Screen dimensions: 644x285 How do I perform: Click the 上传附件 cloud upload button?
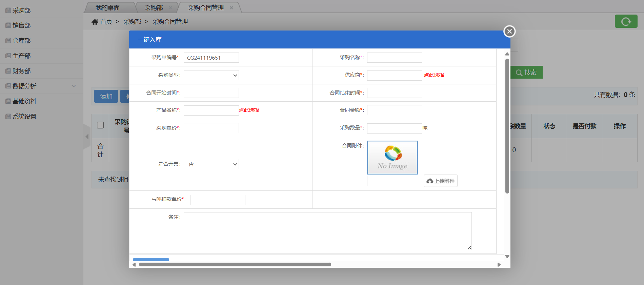(440, 181)
